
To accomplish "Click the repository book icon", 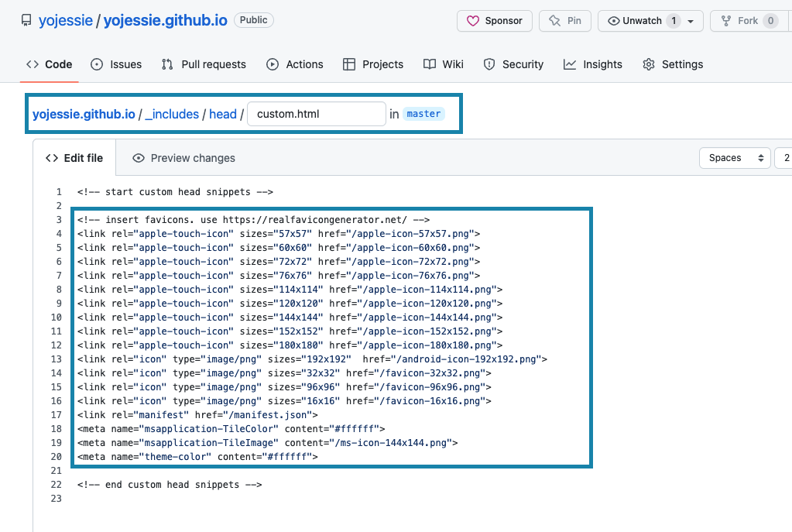I will (x=26, y=21).
